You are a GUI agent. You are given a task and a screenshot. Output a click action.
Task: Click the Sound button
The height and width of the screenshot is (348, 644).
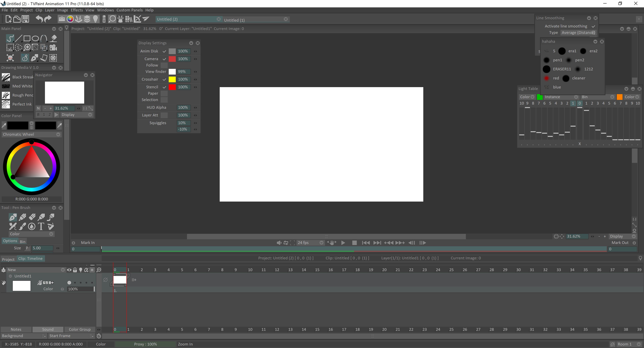click(x=48, y=330)
